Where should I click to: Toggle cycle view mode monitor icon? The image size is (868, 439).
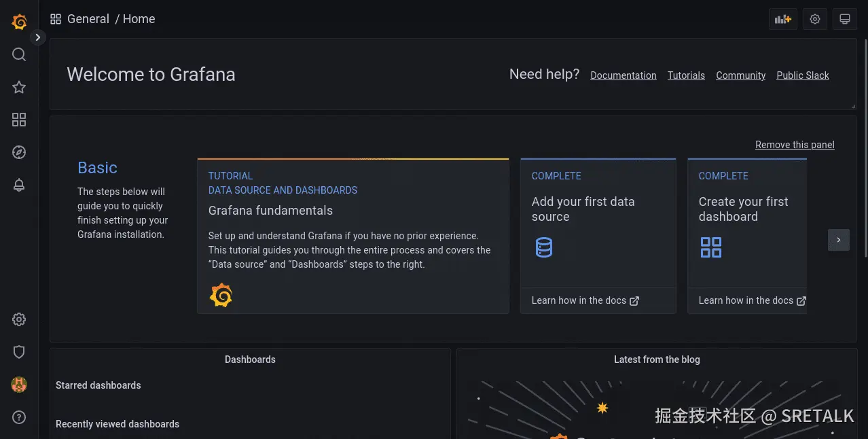(845, 19)
